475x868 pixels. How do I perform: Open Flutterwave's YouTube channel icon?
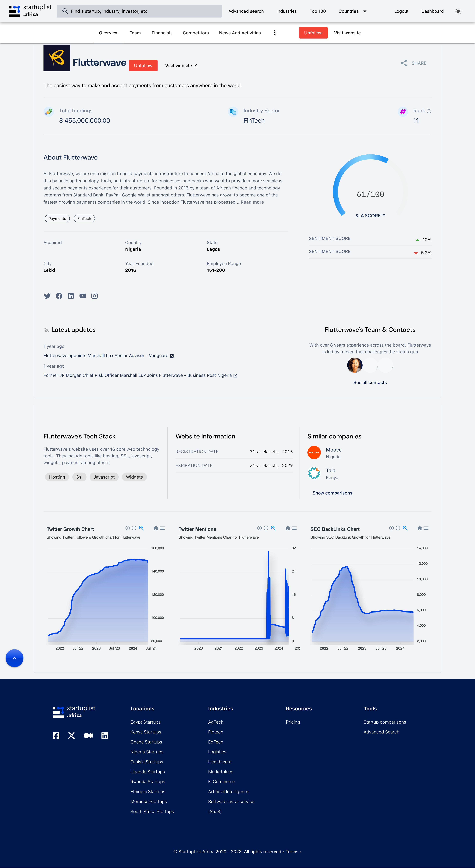tap(83, 296)
